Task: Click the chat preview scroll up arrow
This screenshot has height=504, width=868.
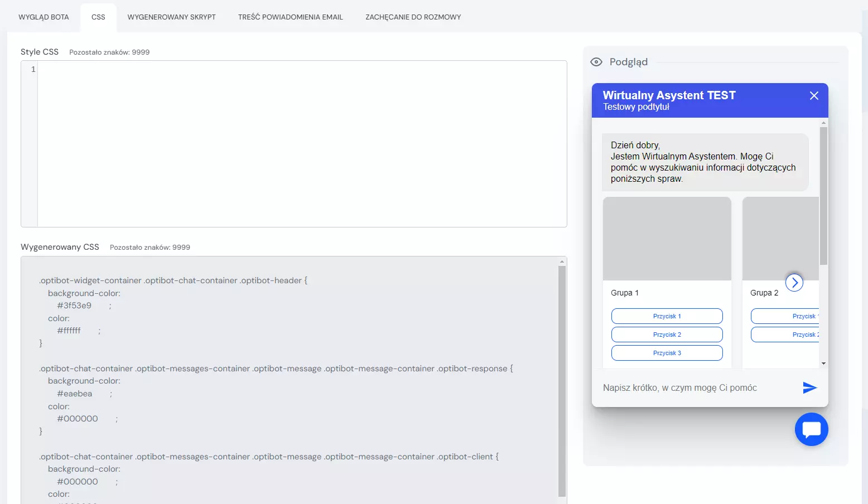Action: pyautogui.click(x=823, y=122)
